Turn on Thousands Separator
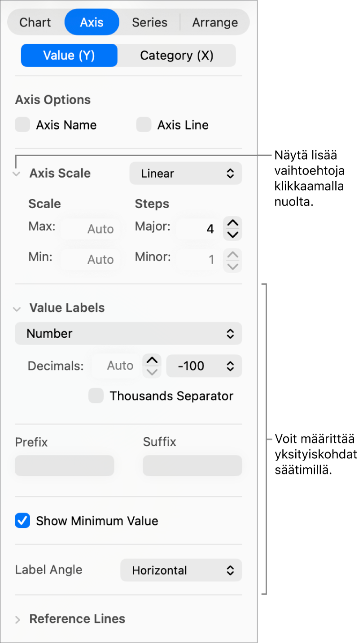363x644 pixels. point(96,396)
